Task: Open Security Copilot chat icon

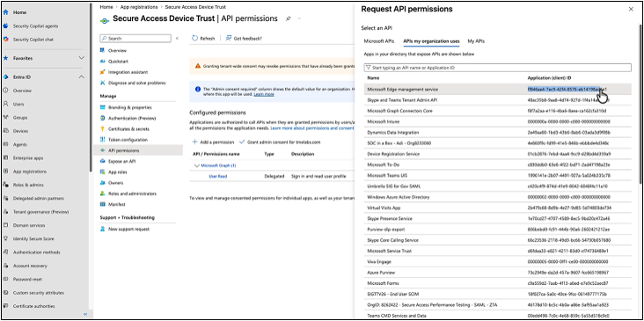Action: pos(6,40)
